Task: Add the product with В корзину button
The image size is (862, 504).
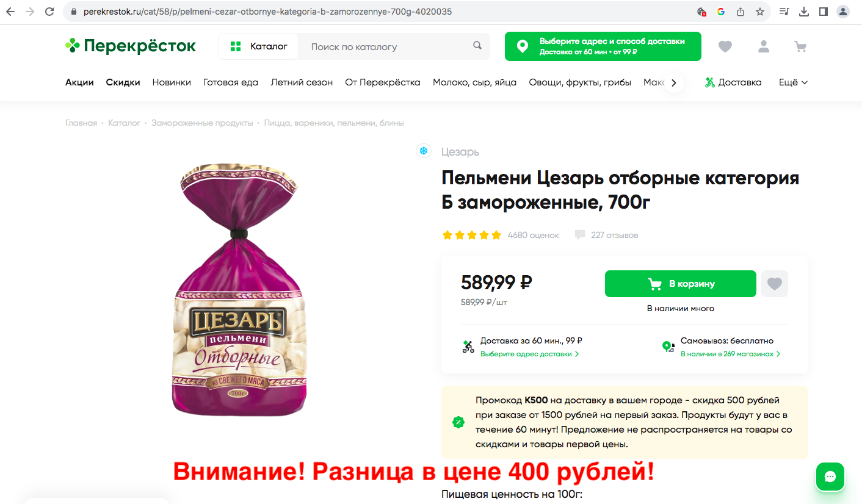Action: point(681,284)
